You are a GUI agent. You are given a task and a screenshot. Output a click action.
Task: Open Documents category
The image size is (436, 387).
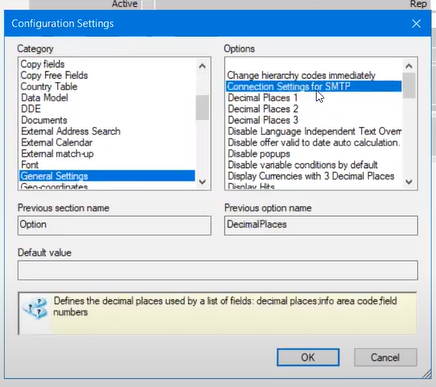click(x=107, y=120)
